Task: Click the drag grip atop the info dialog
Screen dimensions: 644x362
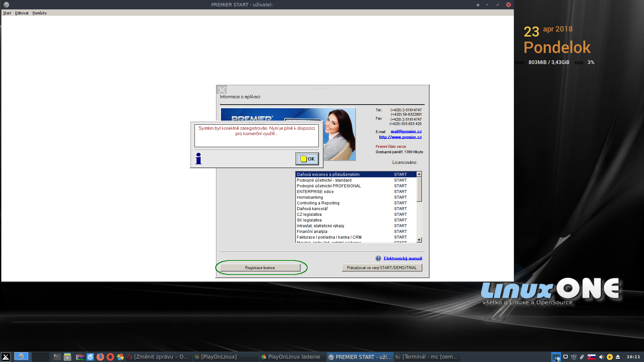Action: point(322,87)
